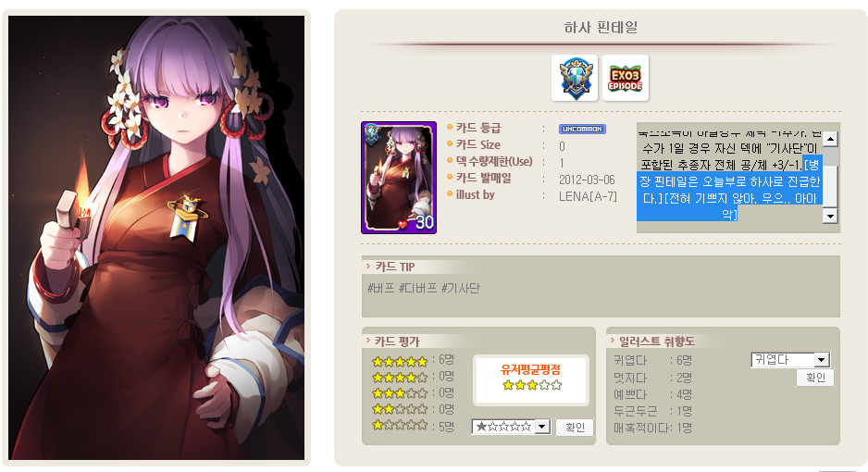
Task: Open the star rating dropdown
Action: [511, 427]
